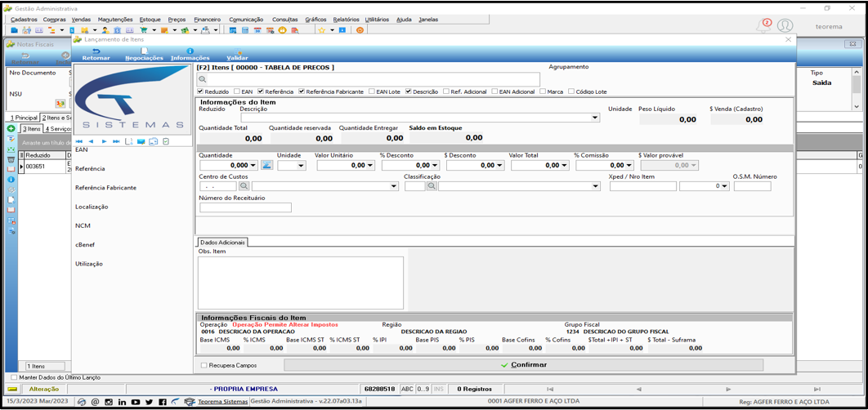Jump to first record navigation arrow
This screenshot has width=868, height=410.
[x=80, y=141]
